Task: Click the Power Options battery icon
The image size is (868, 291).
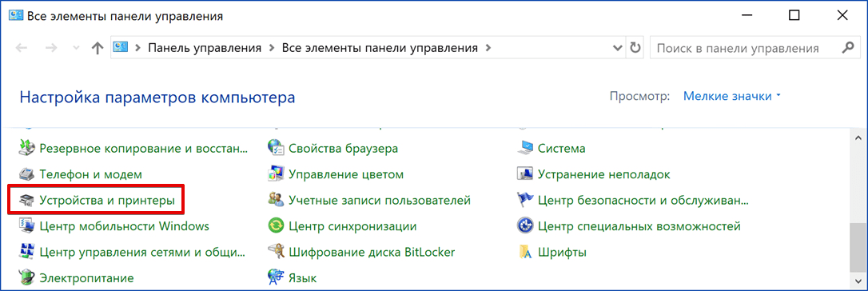Action: coord(26,277)
